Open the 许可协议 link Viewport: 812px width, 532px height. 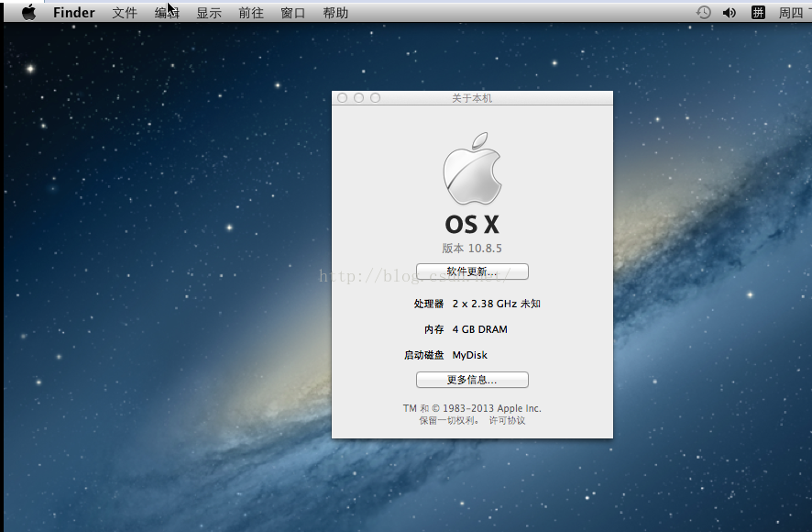[507, 420]
